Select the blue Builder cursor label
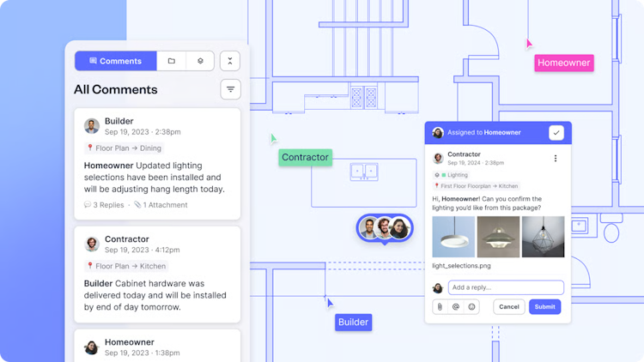 click(x=353, y=323)
